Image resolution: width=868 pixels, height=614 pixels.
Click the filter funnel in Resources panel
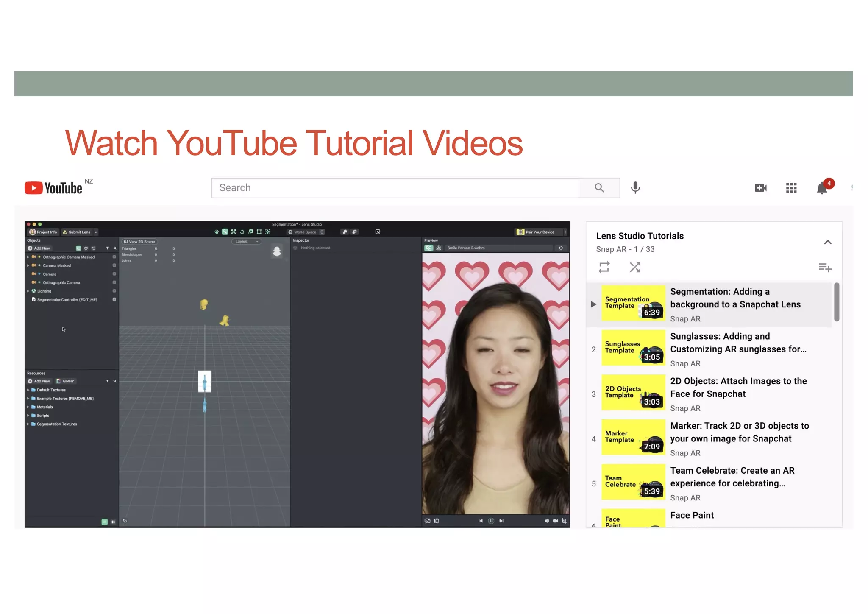[x=107, y=381]
